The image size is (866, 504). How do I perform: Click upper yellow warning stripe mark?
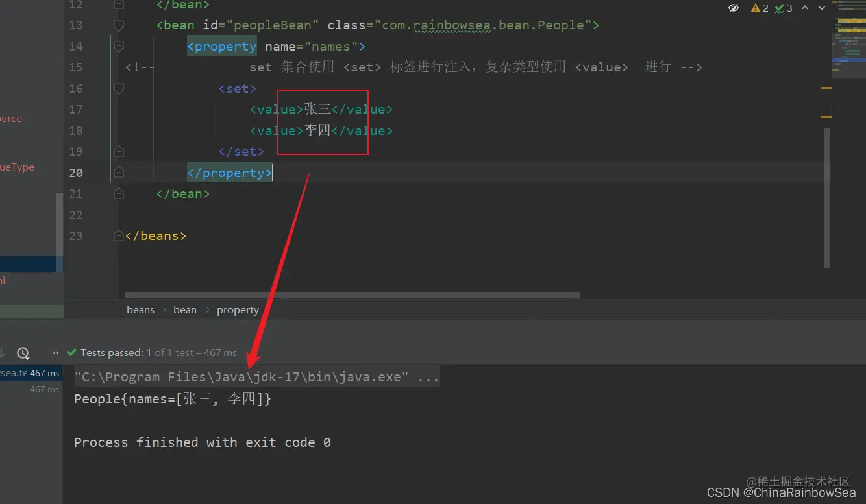pyautogui.click(x=826, y=88)
